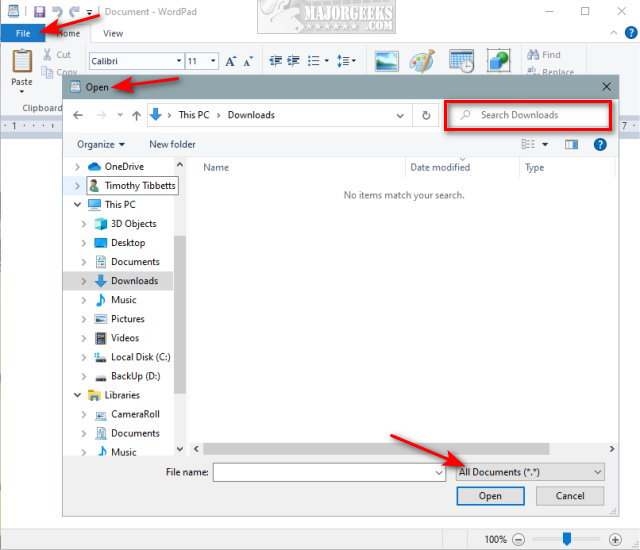
Task: Click the Forward arrow in Open dialog
Action: click(x=101, y=115)
